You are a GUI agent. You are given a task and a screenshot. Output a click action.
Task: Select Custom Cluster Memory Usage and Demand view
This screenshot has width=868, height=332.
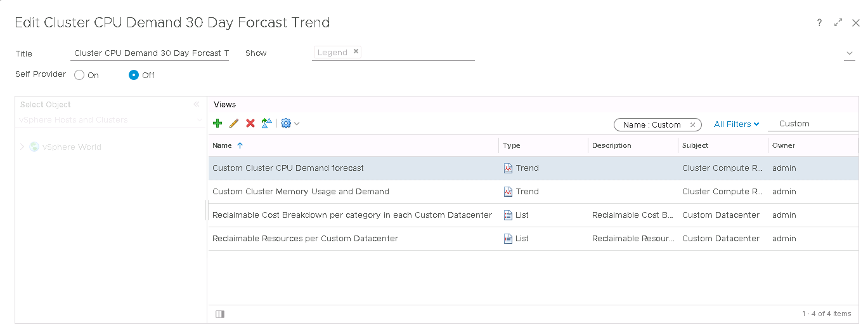pos(301,192)
